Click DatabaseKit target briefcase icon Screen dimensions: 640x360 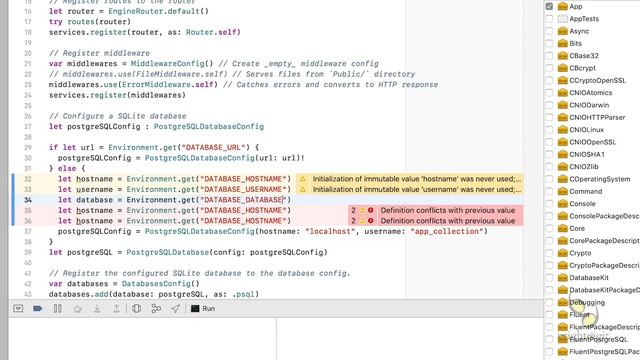[563, 278]
